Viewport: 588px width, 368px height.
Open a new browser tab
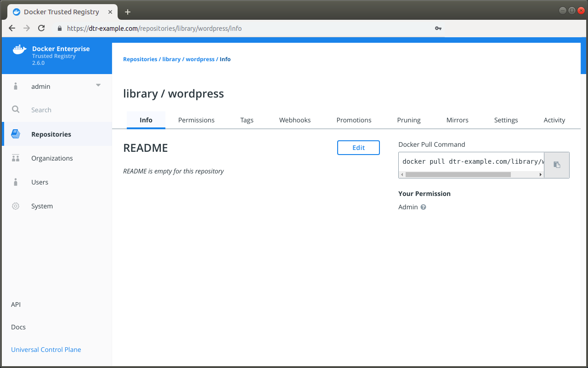[x=128, y=12]
